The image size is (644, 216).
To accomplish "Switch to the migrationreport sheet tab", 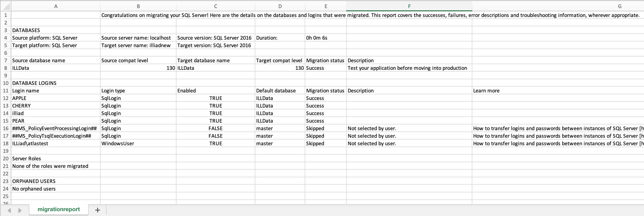I will coord(59,209).
